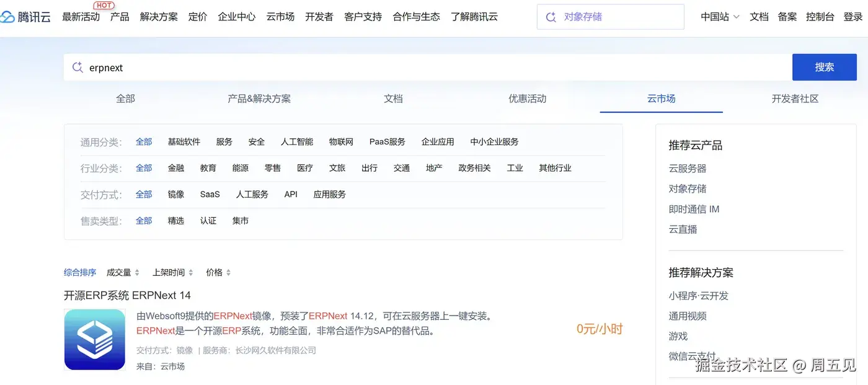This screenshot has height=385, width=868.
Task: Filter 行业分类 by 政务相关
Action: pyautogui.click(x=474, y=168)
